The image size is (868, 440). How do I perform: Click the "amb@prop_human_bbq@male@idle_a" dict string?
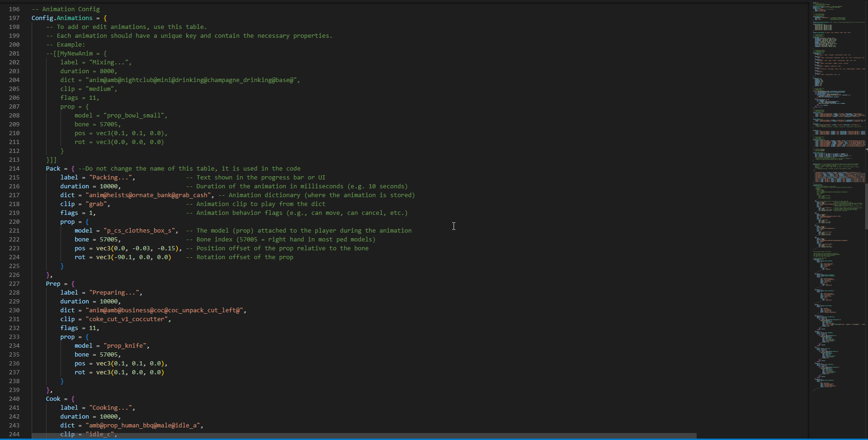pos(143,426)
